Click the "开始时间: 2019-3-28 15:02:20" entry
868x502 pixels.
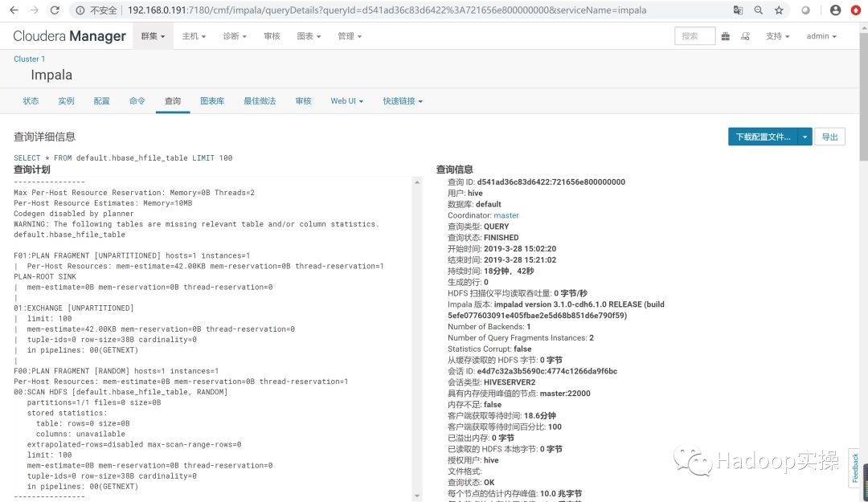tap(502, 248)
